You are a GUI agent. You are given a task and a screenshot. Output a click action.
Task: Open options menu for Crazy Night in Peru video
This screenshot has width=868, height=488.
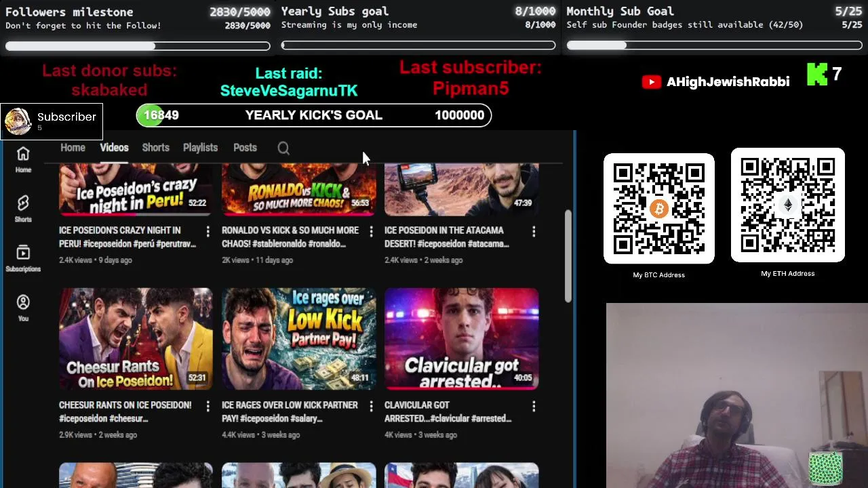208,231
